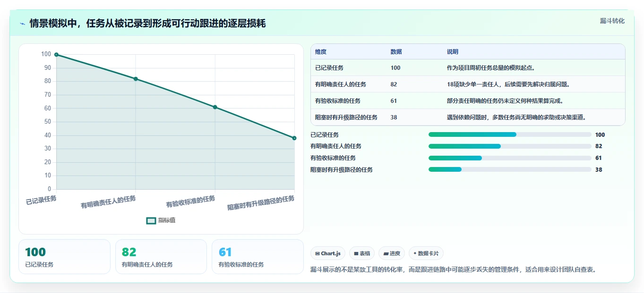Click the progress label 阻塞时有升级路径的任务
644x293 pixels.
pos(342,170)
